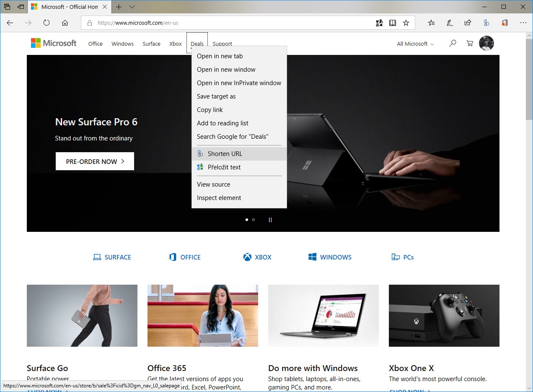Click the Windows laptop product image
This screenshot has height=392, width=533.
click(x=323, y=316)
